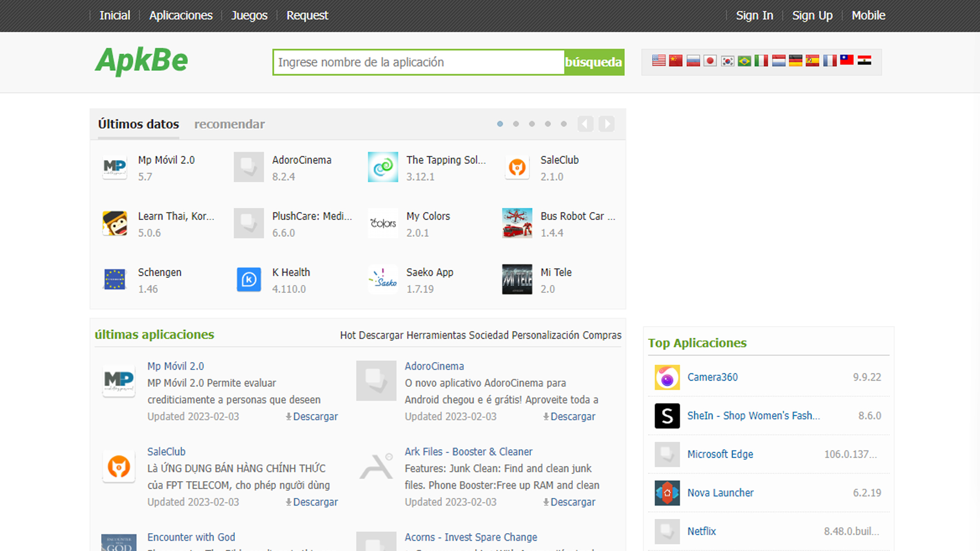Select the Juegos menu tab
This screenshot has height=551, width=980.
coord(248,15)
